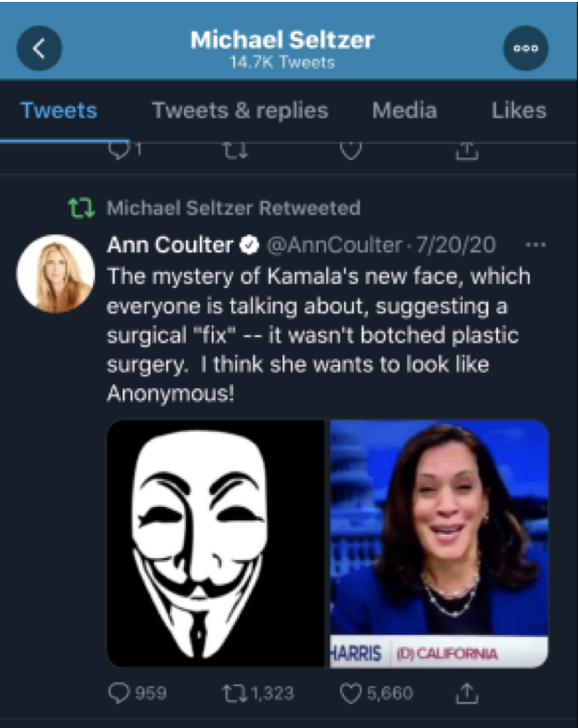
Task: Show the Likes tab
Action: 519,110
